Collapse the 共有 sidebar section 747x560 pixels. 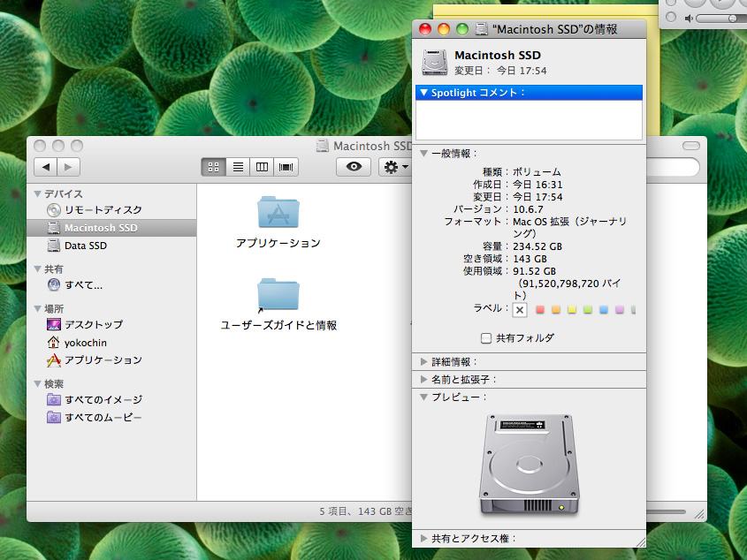pyautogui.click(x=38, y=269)
